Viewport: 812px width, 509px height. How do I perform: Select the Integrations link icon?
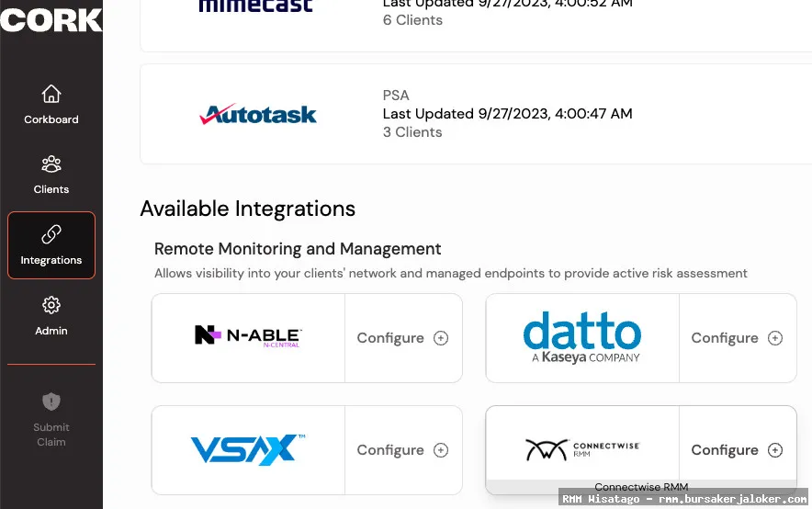51,234
